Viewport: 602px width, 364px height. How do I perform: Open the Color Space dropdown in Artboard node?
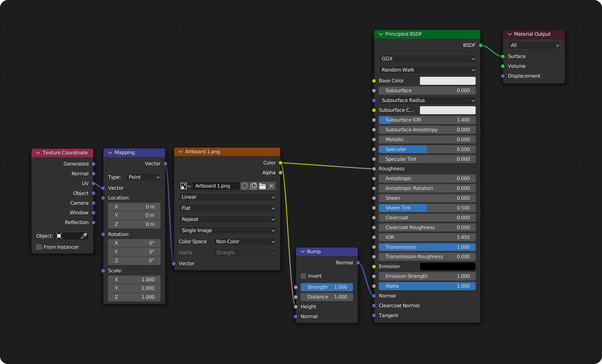245,241
